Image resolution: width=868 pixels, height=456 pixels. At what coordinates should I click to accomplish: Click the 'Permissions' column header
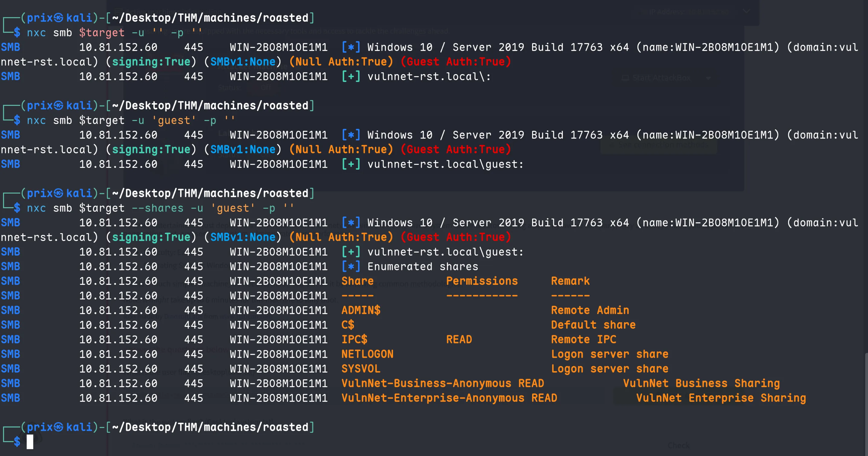pos(482,281)
